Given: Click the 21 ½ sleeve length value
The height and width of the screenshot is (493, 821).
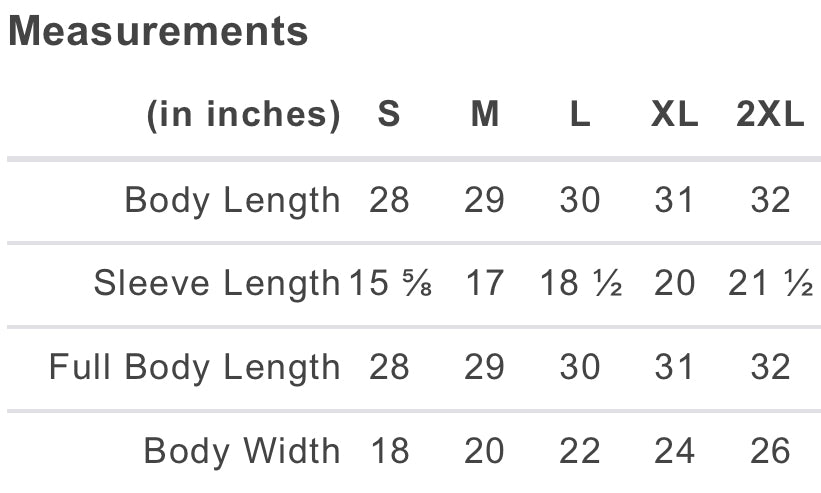Looking at the screenshot, I should click(770, 284).
